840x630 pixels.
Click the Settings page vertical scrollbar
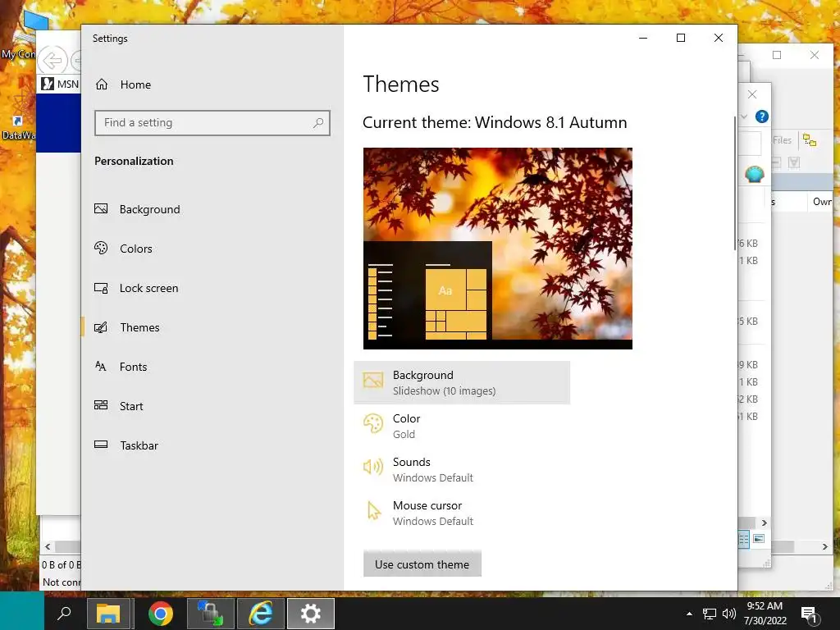coord(734,183)
